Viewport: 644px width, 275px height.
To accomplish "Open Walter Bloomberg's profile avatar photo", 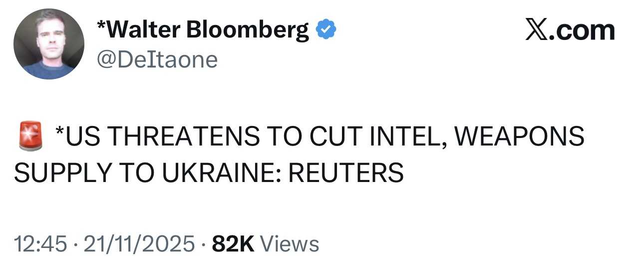I will [x=48, y=44].
